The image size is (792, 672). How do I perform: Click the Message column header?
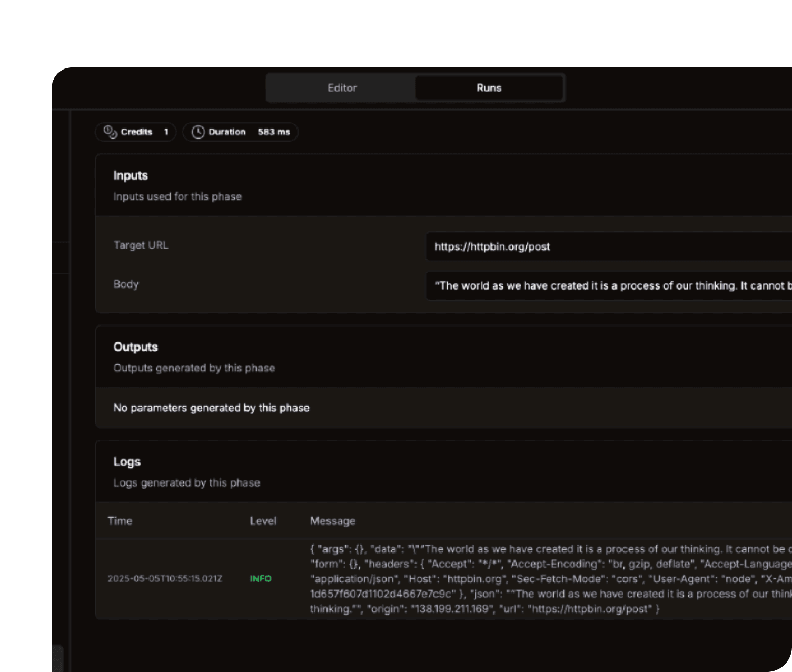[332, 520]
